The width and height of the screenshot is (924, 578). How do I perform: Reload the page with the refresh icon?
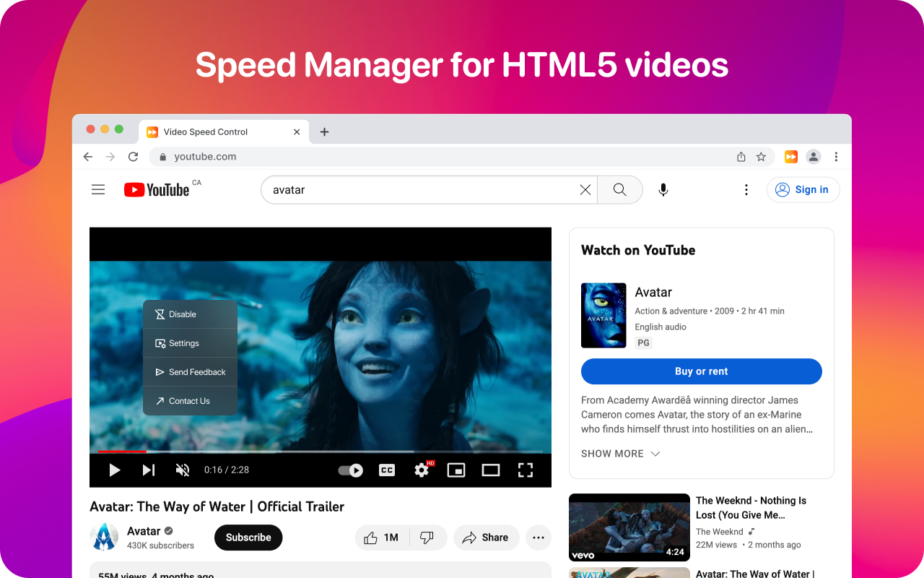[x=133, y=157]
